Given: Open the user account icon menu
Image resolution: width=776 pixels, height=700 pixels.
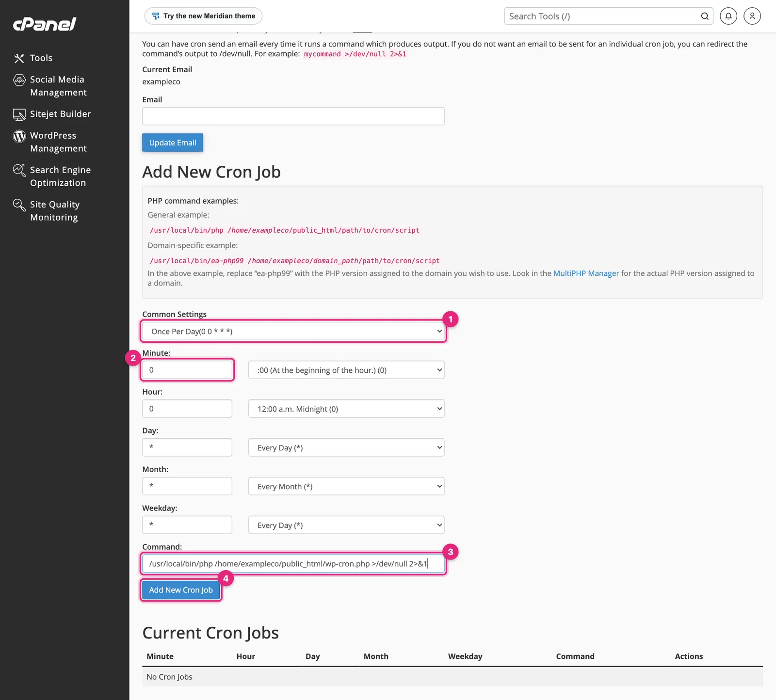Looking at the screenshot, I should [752, 16].
